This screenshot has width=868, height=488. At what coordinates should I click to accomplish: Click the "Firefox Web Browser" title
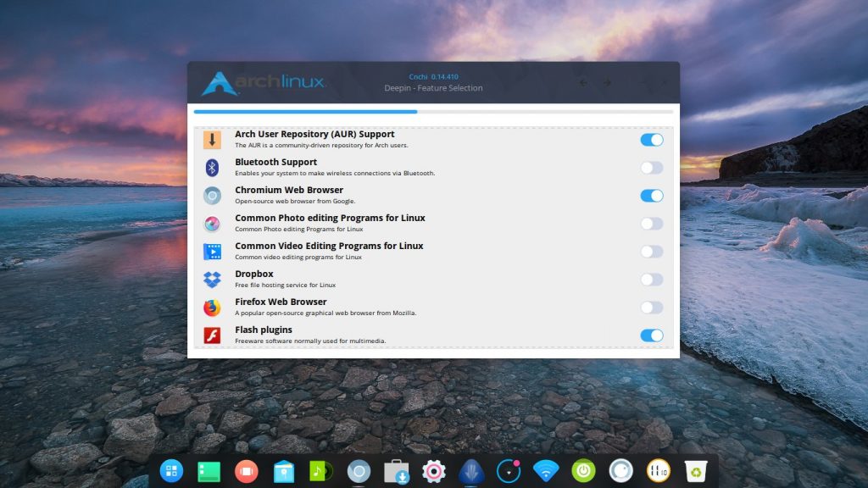tap(281, 302)
